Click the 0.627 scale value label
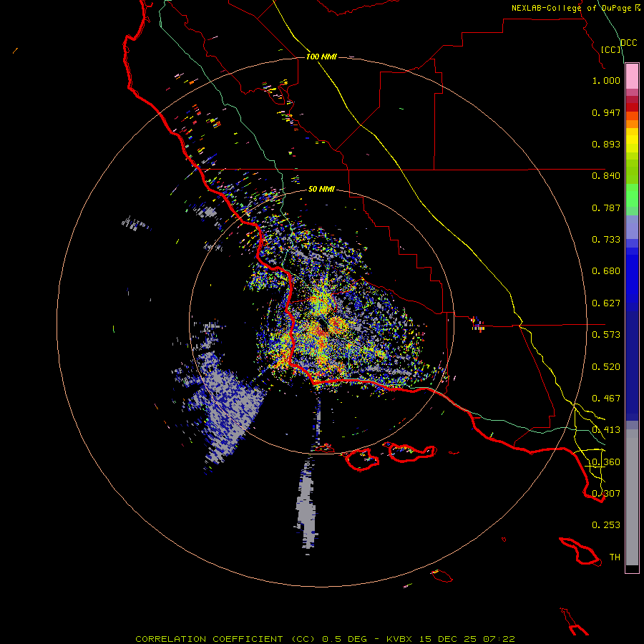This screenshot has height=644, width=644. [606, 303]
